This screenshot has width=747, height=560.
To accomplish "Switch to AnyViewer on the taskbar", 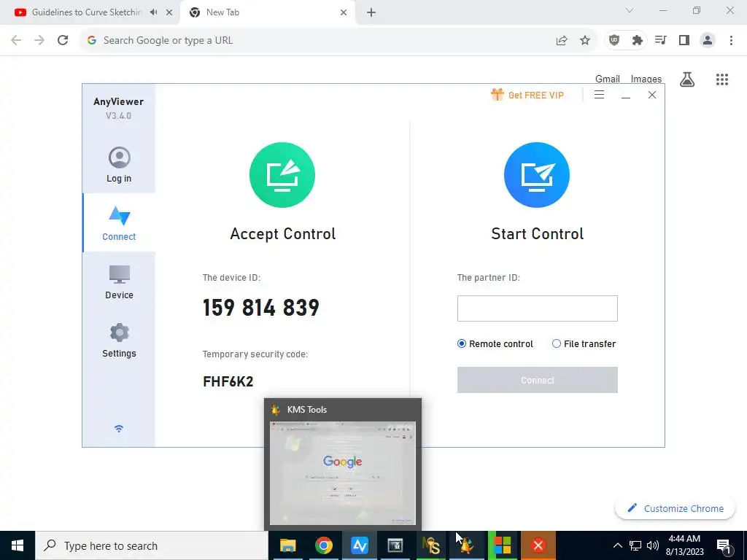I will [359, 545].
